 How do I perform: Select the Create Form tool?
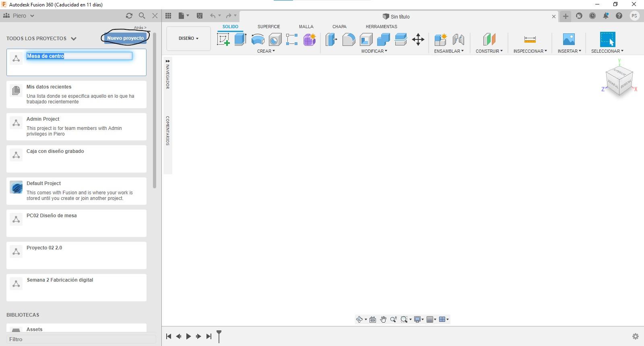click(310, 39)
